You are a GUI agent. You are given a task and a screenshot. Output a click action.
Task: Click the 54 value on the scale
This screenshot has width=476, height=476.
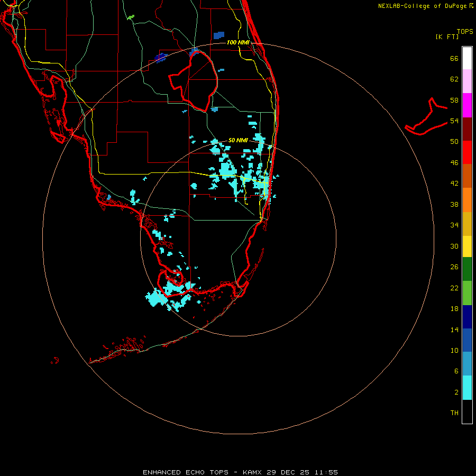coord(454,121)
